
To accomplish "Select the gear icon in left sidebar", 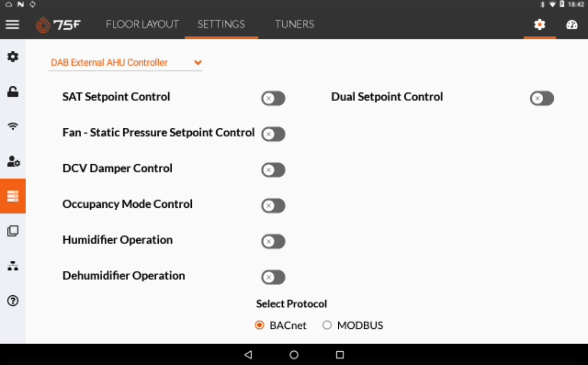I will click(x=13, y=57).
